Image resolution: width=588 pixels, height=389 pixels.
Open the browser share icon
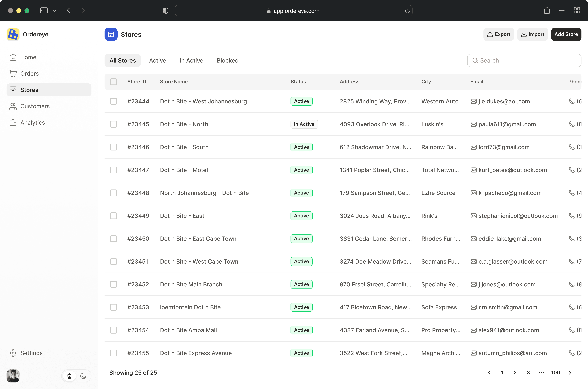click(x=547, y=10)
